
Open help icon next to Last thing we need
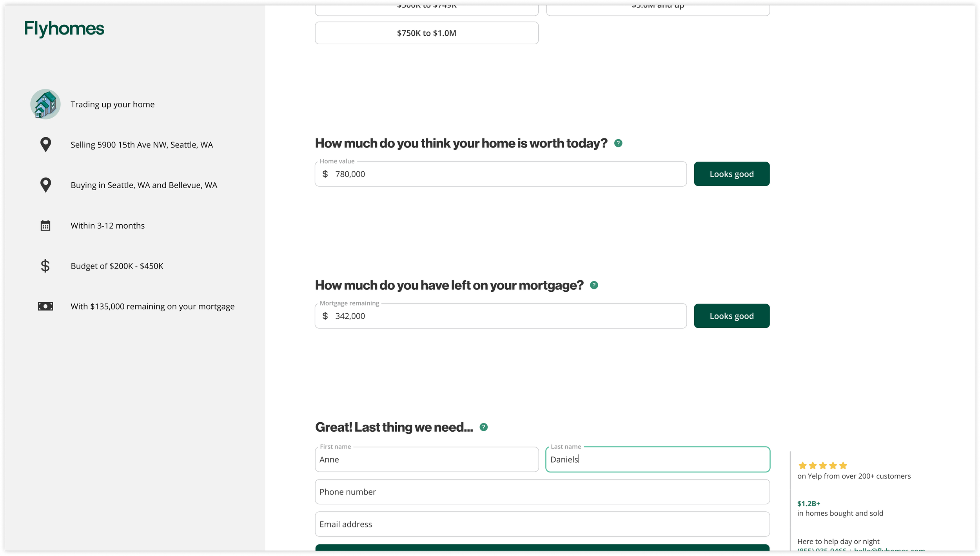click(x=483, y=427)
